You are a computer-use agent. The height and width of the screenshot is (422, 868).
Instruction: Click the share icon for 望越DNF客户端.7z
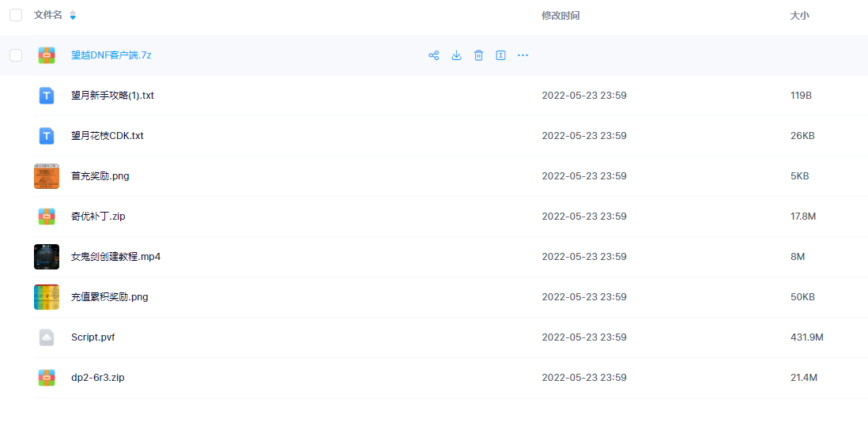[x=433, y=55]
